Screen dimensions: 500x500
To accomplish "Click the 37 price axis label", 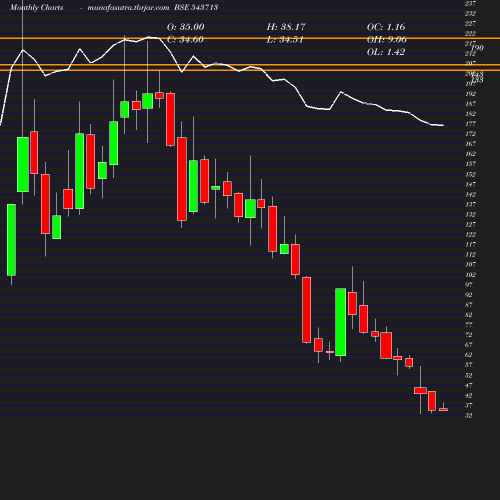I will [469, 405].
